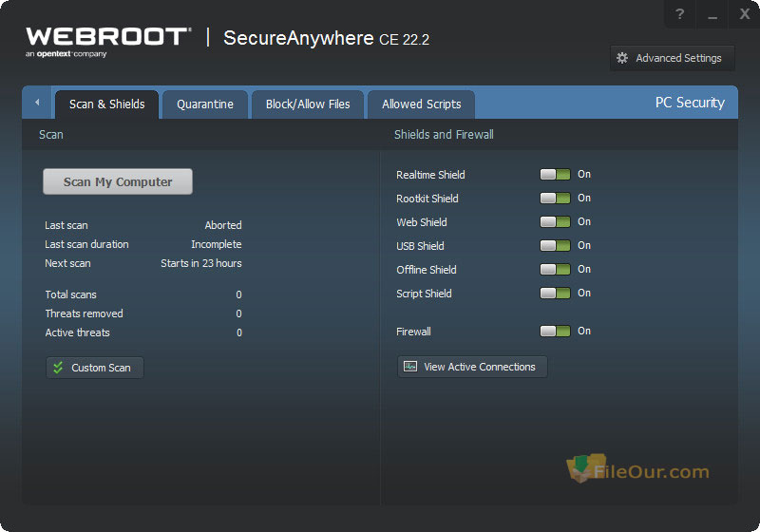Turn off the Realtime Shield switch
760x532 pixels.
555,175
